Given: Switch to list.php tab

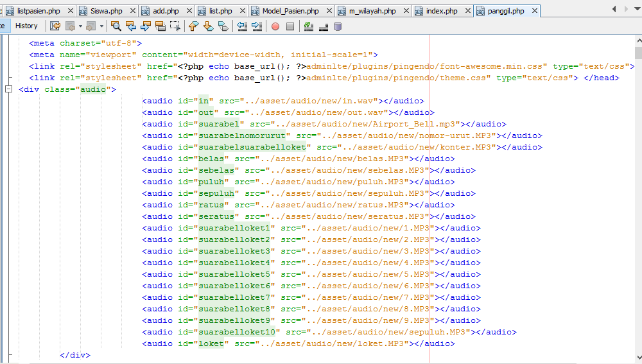Looking at the screenshot, I should tap(220, 11).
